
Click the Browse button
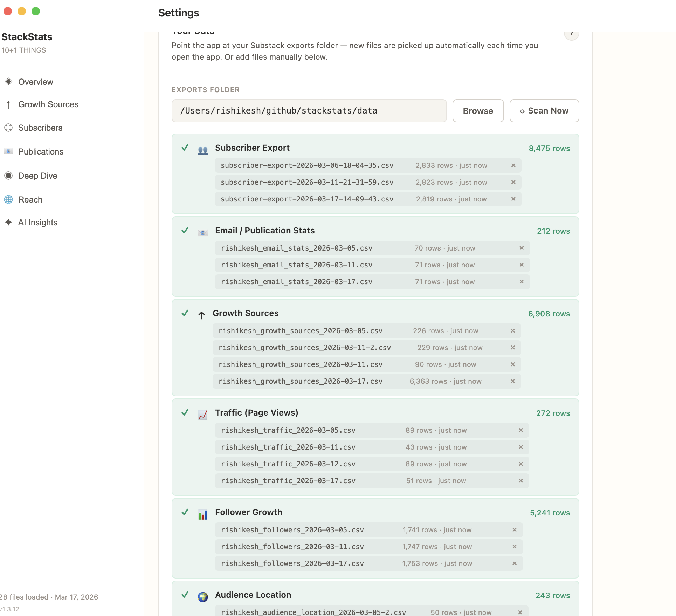coord(478,111)
